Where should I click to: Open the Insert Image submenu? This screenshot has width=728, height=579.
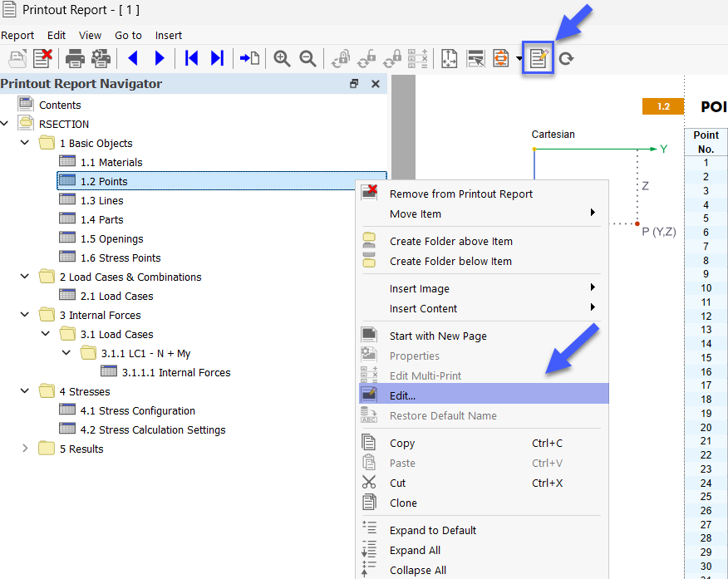(482, 288)
